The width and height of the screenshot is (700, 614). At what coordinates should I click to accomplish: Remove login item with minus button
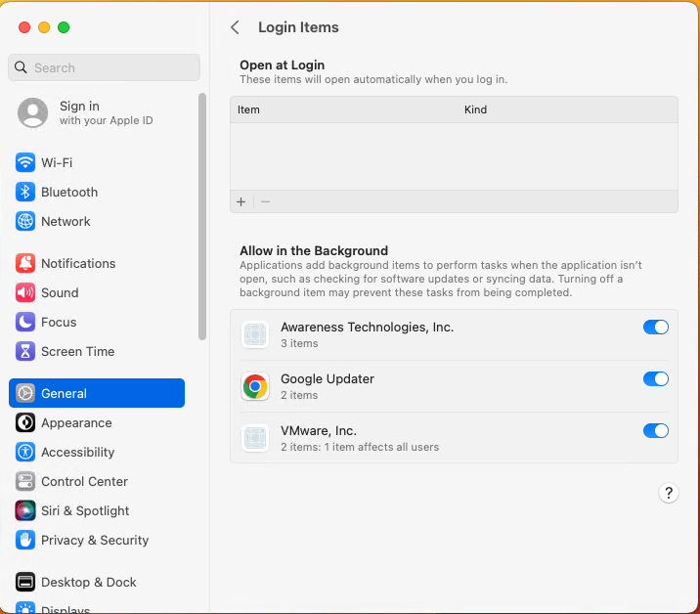point(265,201)
